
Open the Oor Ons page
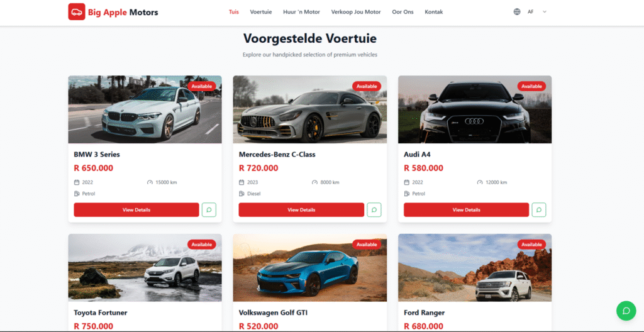(x=402, y=12)
